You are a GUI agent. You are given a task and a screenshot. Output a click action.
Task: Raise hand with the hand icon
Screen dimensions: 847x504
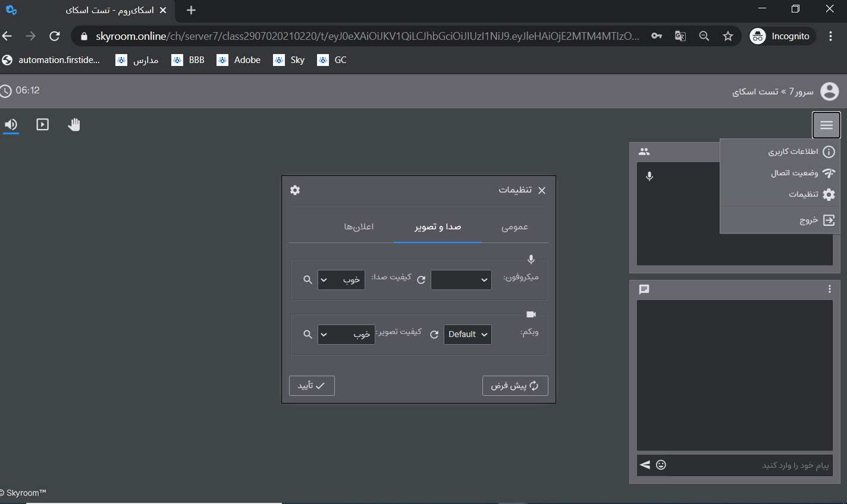pos(74,124)
